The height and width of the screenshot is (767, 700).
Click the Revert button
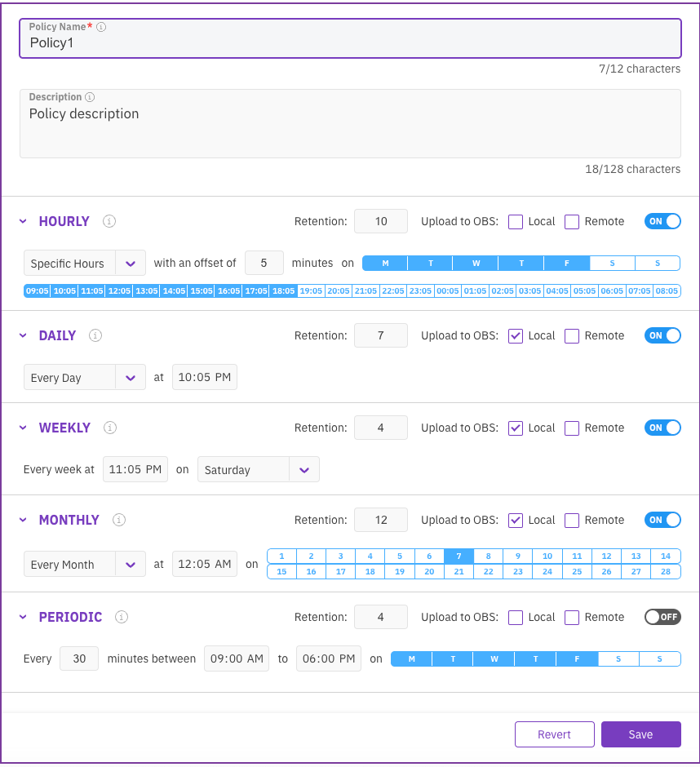[554, 734]
